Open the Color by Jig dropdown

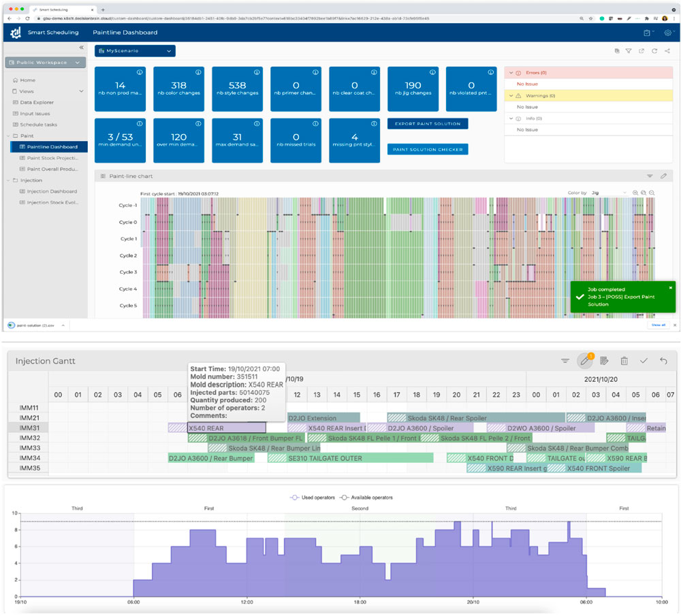pyautogui.click(x=608, y=193)
